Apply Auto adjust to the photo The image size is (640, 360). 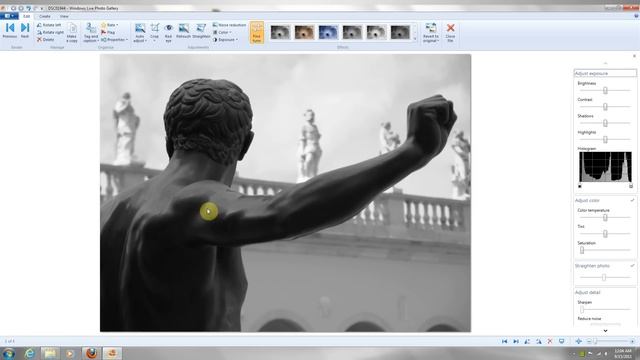click(x=140, y=28)
